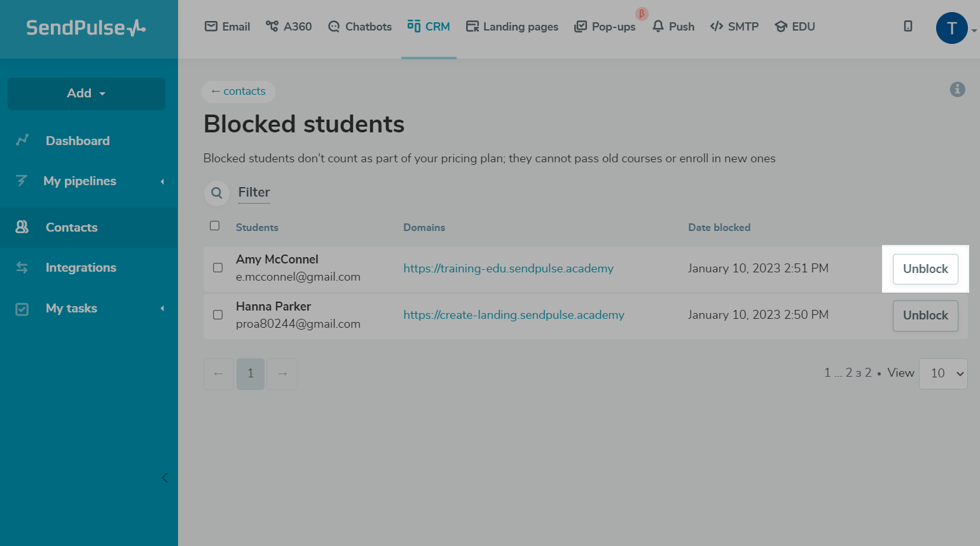
Task: Collapse the sidebar with the chevron arrow
Action: [165, 477]
